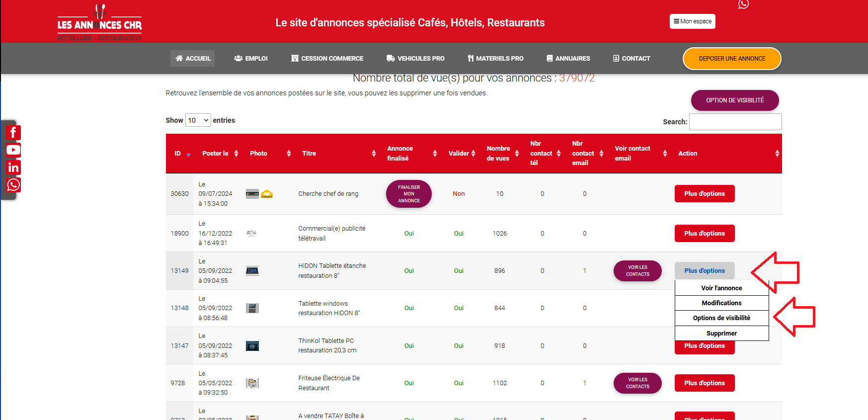This screenshot has width=868, height=420.
Task: Click OPTION DE VISIBILITÉ button
Action: pos(735,100)
